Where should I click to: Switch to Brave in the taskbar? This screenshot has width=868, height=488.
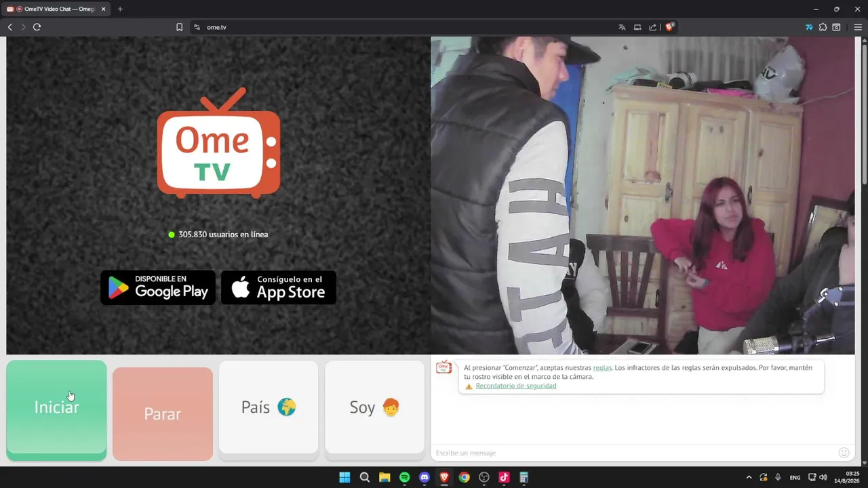click(x=444, y=477)
